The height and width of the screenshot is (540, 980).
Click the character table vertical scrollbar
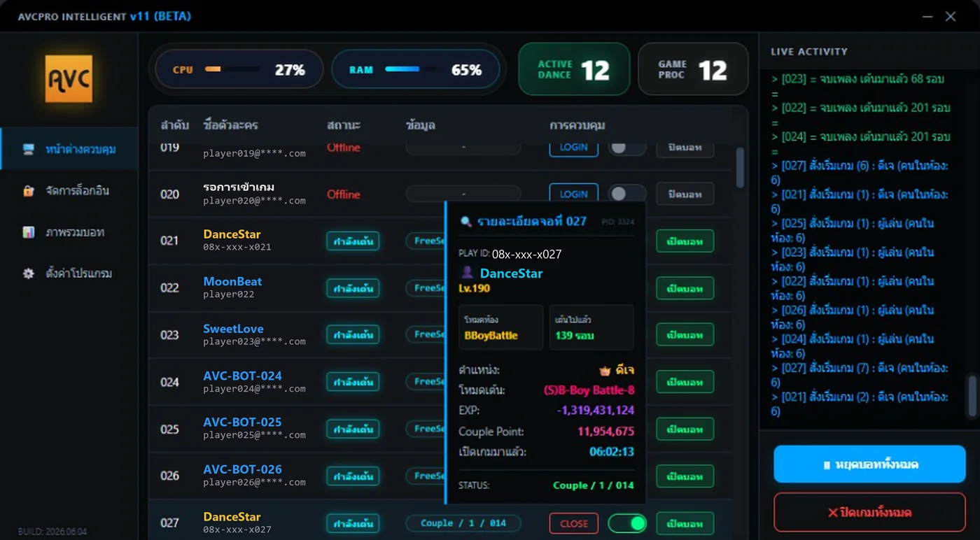(740, 168)
